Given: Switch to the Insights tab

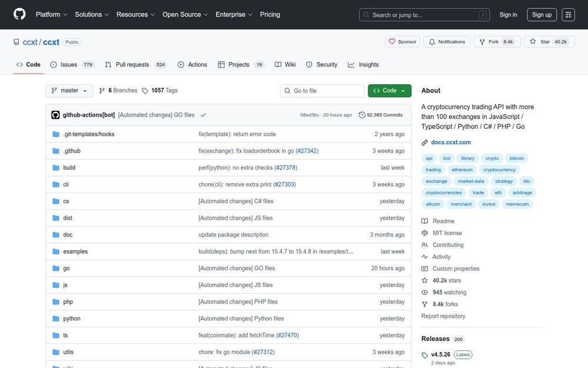Looking at the screenshot, I should click(363, 65).
